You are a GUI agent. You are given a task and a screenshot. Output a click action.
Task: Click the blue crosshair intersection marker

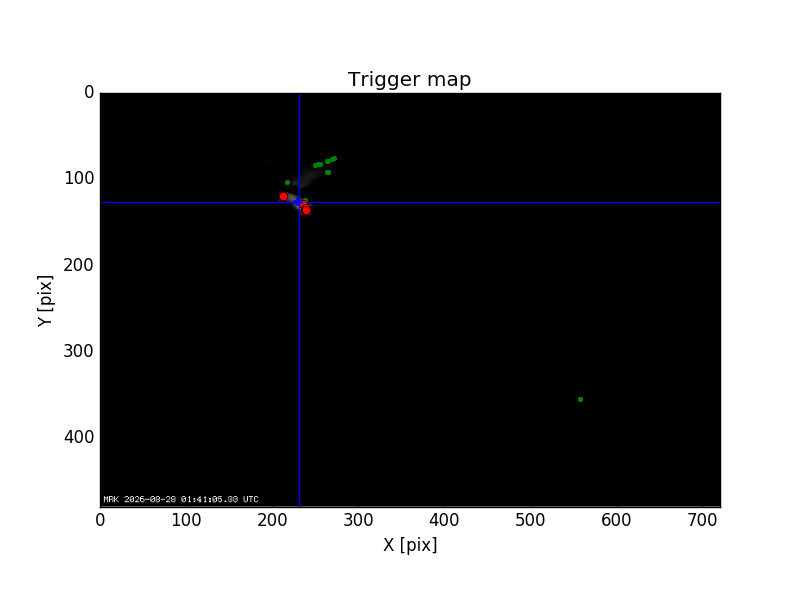[298, 202]
